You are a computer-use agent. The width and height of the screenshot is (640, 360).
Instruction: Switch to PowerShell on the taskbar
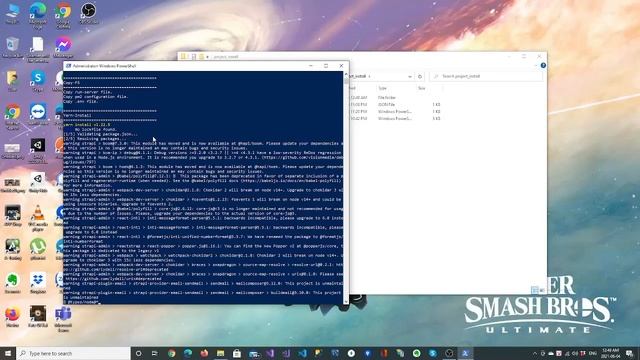click(465, 353)
